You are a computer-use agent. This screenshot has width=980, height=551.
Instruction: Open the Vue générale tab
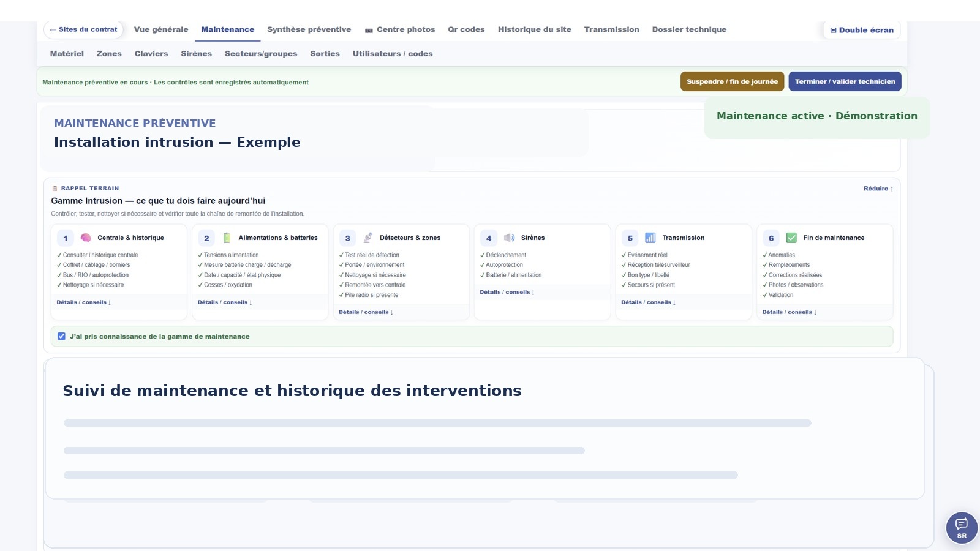pyautogui.click(x=161, y=29)
